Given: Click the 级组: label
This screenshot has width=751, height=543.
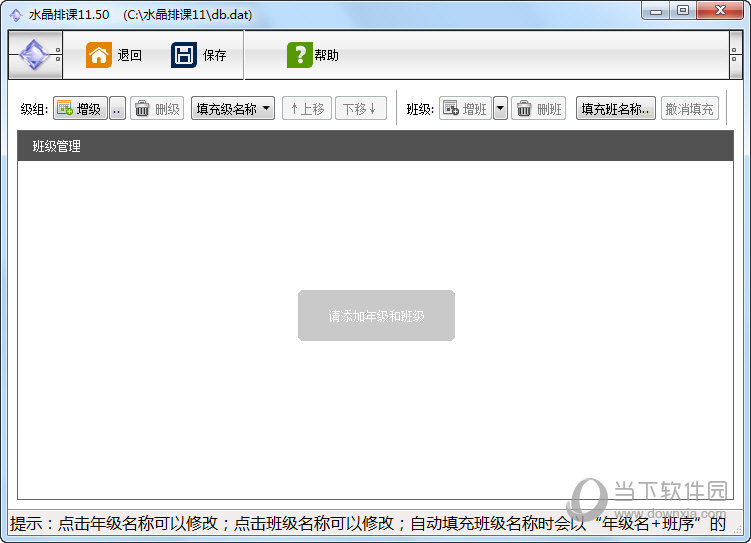Looking at the screenshot, I should (34, 109).
